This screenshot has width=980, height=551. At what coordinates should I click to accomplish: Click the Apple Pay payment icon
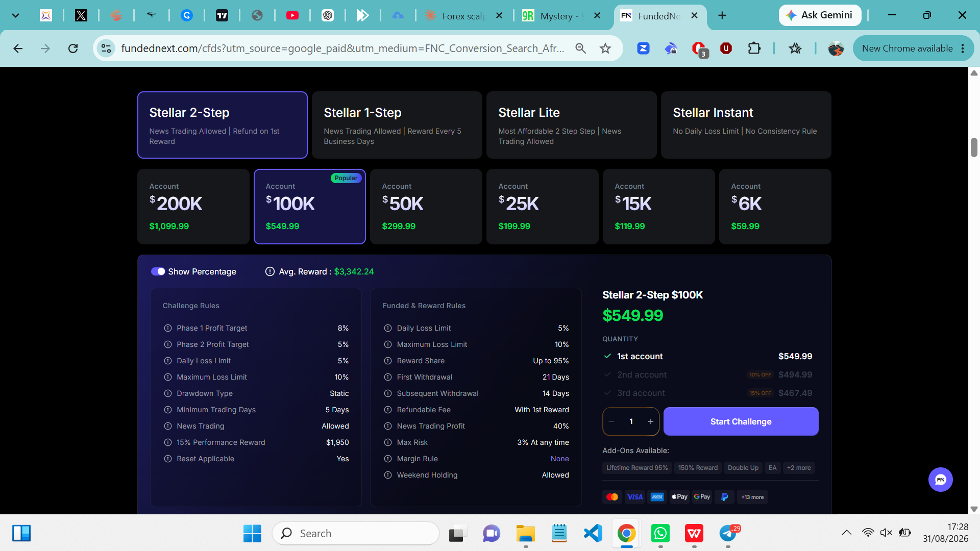pos(679,497)
